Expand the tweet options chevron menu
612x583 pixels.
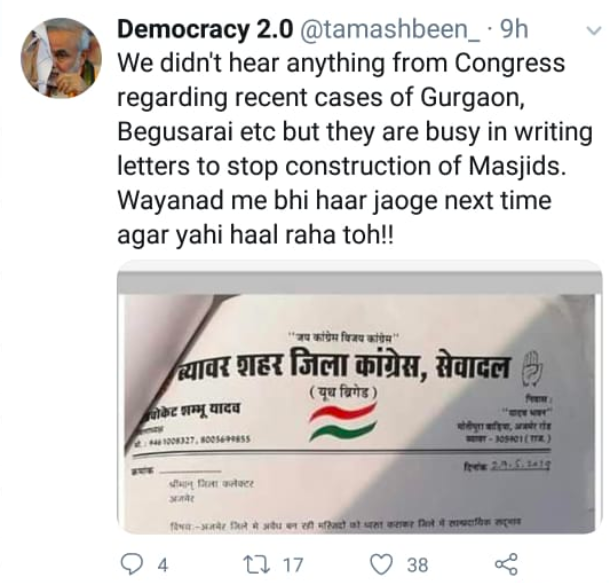point(594,30)
